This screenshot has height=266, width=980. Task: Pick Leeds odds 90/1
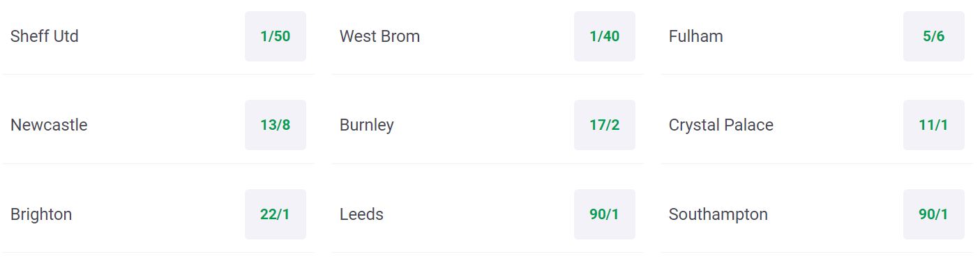604,214
